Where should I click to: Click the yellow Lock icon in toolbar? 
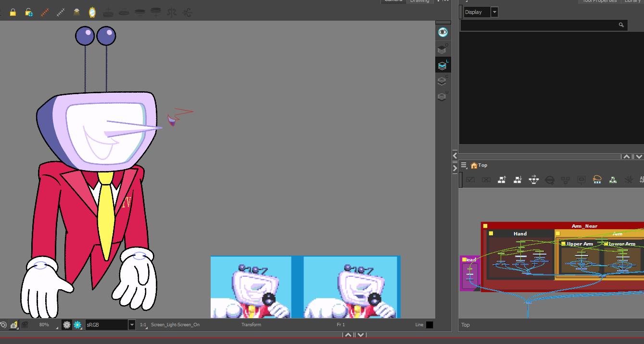tap(13, 12)
